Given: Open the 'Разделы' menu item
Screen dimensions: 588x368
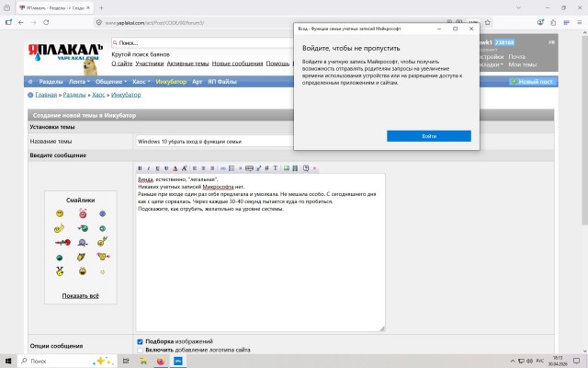Looking at the screenshot, I should click(51, 82).
